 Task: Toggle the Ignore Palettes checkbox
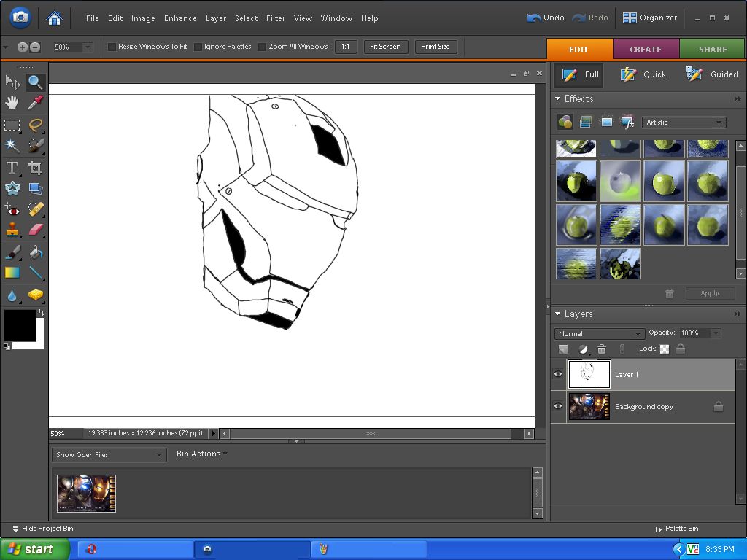(198, 47)
